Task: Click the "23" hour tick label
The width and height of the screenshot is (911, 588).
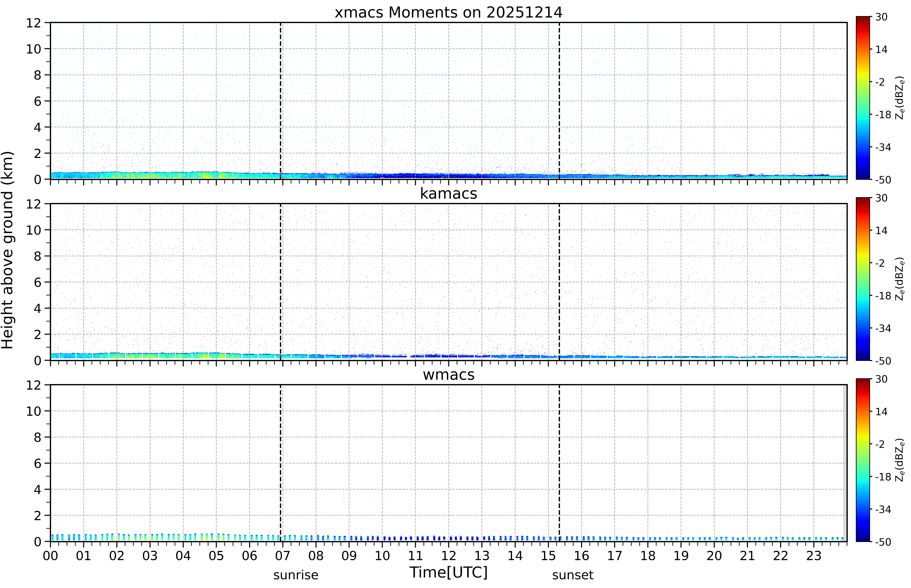Action: point(814,556)
